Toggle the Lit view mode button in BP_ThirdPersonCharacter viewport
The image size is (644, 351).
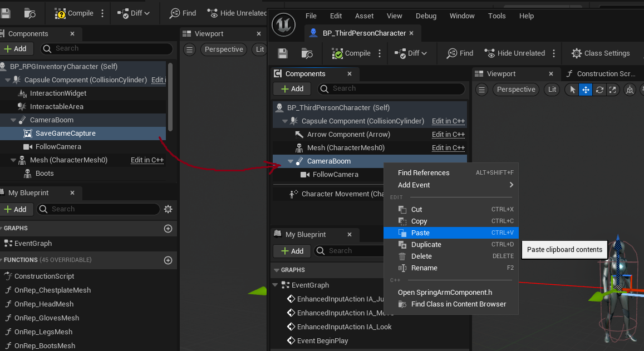(x=552, y=90)
